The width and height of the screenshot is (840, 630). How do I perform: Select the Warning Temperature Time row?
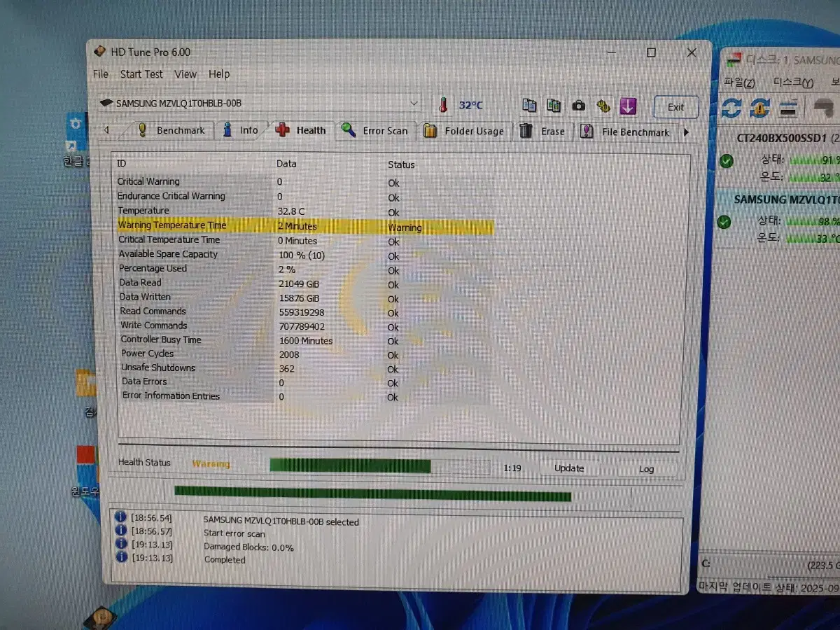tap(305, 226)
